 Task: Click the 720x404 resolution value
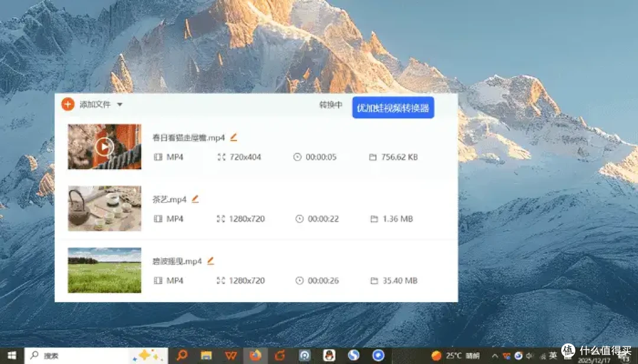(245, 157)
